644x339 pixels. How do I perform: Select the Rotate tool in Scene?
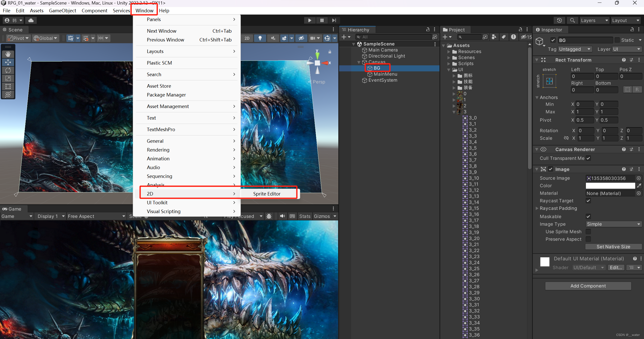(8, 70)
